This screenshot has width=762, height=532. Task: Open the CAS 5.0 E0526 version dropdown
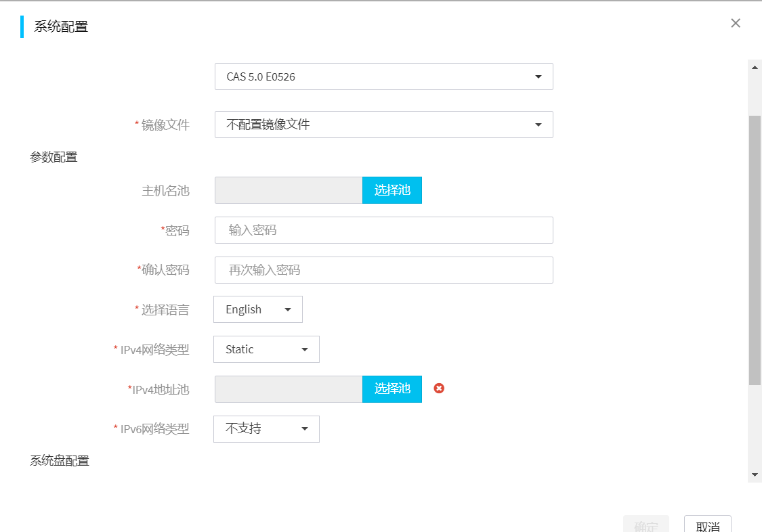pyautogui.click(x=383, y=76)
